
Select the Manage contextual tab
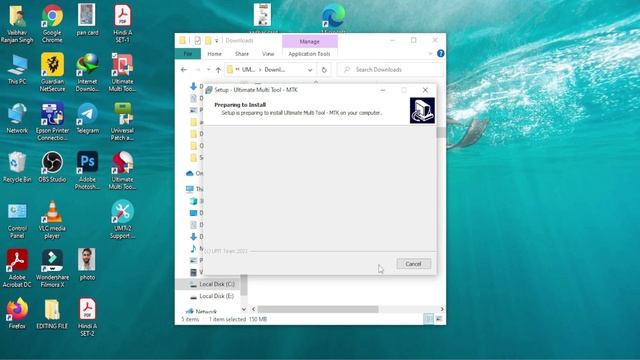coord(309,42)
